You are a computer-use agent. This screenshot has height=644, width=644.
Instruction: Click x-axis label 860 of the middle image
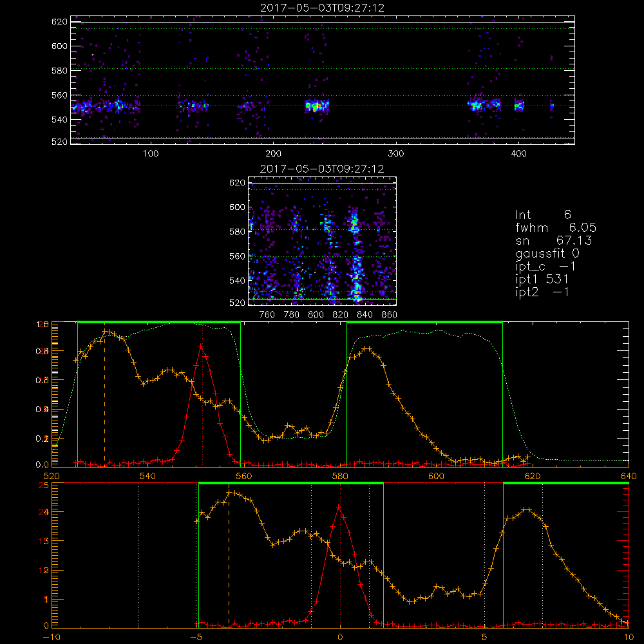[390, 315]
